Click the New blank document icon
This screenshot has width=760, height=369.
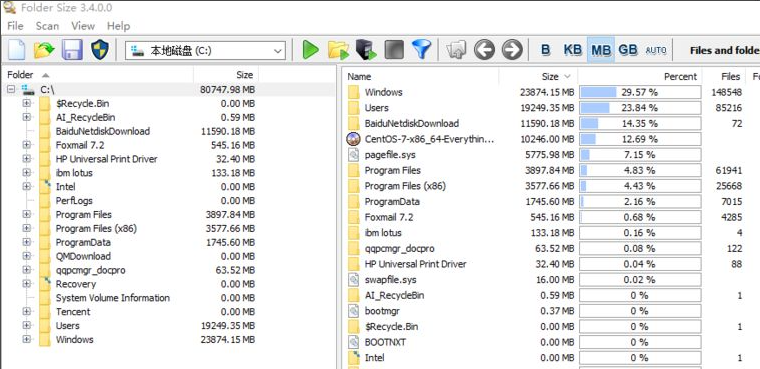(16, 50)
